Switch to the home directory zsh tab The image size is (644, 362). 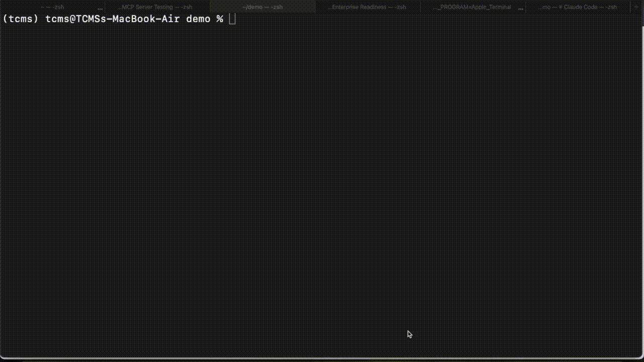52,7
